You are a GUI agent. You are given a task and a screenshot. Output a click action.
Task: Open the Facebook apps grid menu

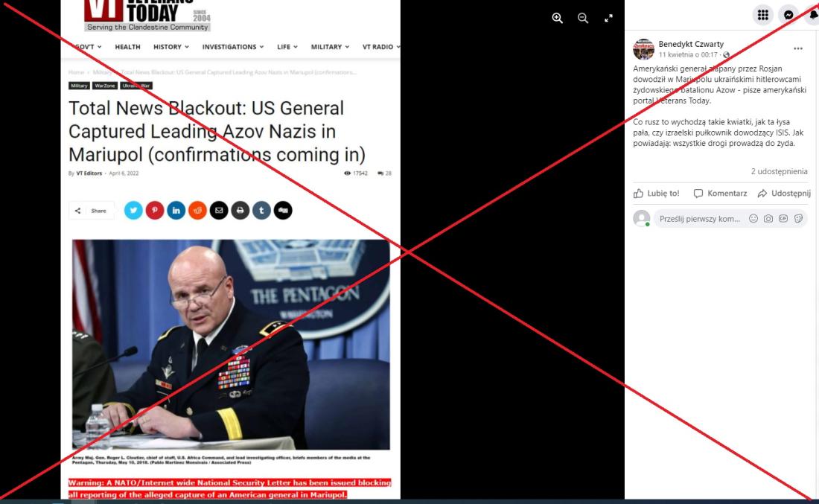coord(763,15)
